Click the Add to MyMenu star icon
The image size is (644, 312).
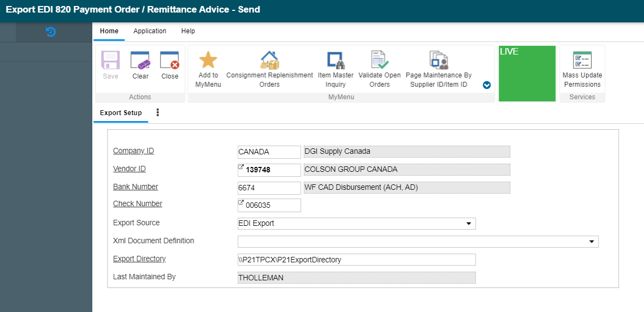click(x=208, y=61)
